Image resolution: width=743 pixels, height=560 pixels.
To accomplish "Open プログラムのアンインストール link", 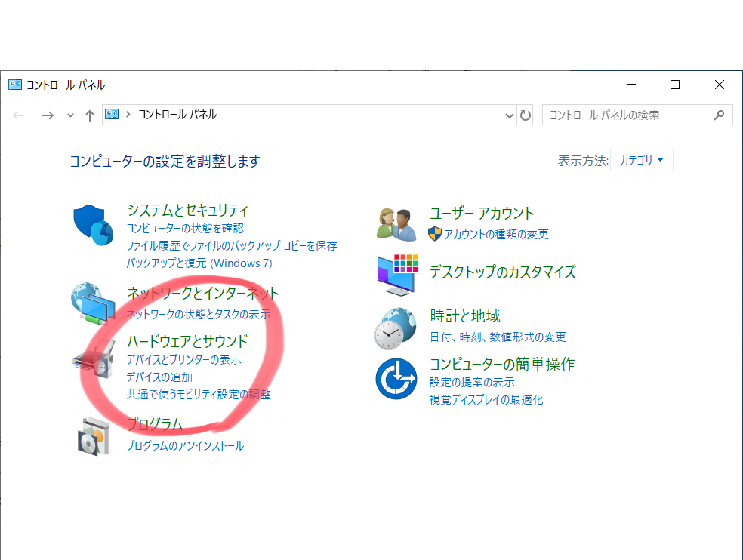I will tap(185, 446).
